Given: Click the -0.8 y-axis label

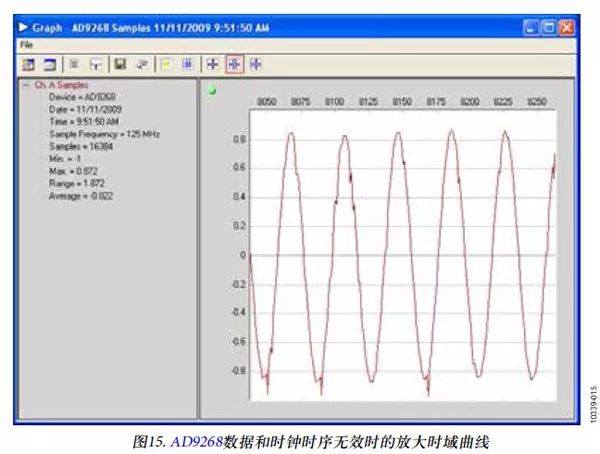Looking at the screenshot, I should pos(238,371).
